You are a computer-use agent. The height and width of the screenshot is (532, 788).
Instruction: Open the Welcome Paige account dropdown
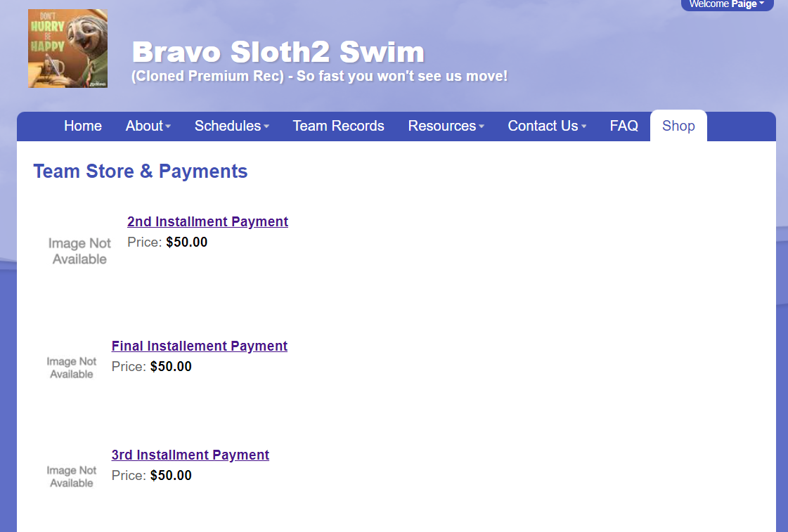point(727,4)
